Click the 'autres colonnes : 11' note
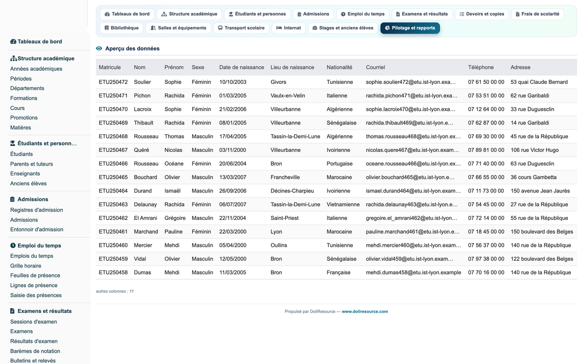 (x=115, y=291)
